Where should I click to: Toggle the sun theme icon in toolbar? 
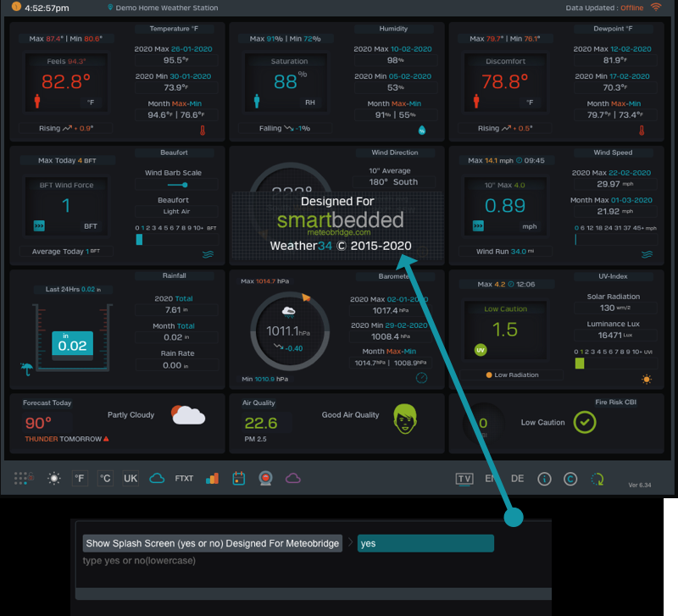tap(54, 479)
